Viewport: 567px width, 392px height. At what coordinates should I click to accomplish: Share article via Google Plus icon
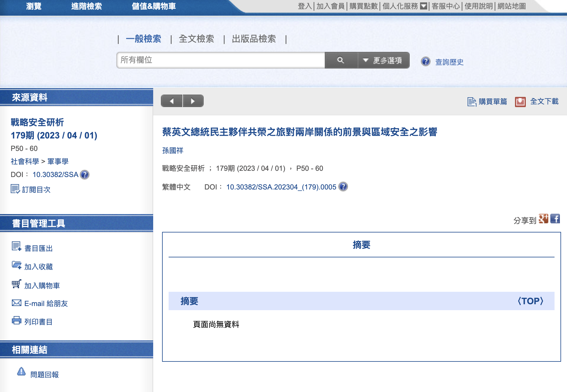tap(543, 219)
